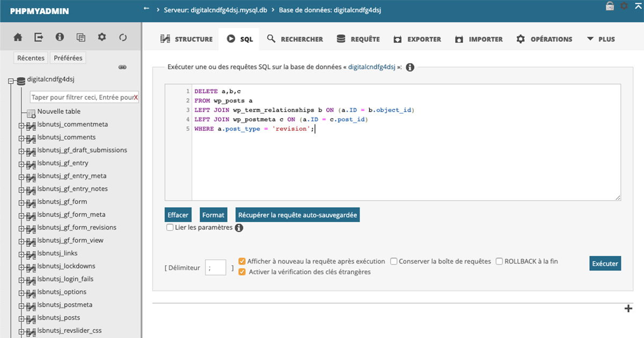Enable ROLLBACK à la fin checkbox
This screenshot has width=644, height=338.
click(500, 261)
